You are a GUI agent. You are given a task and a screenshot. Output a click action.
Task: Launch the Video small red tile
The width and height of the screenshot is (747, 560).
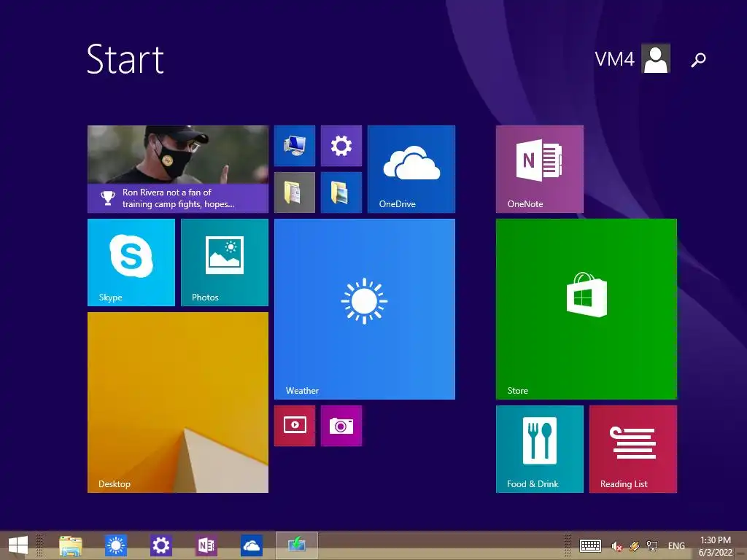[295, 426]
